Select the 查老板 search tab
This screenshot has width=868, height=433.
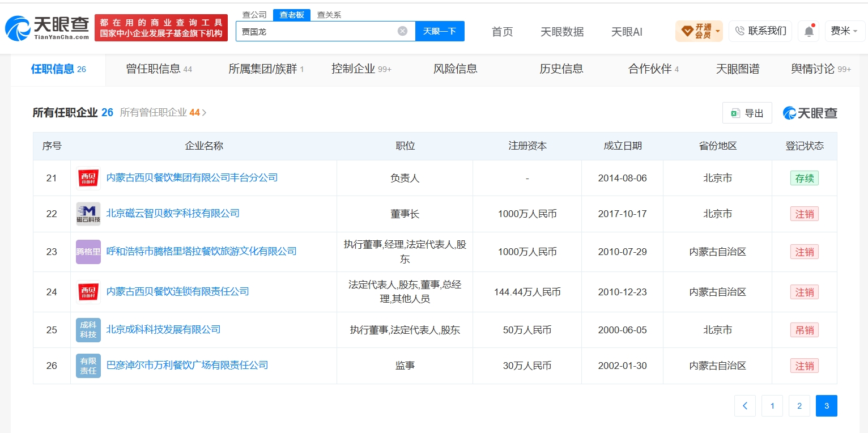tap(292, 15)
